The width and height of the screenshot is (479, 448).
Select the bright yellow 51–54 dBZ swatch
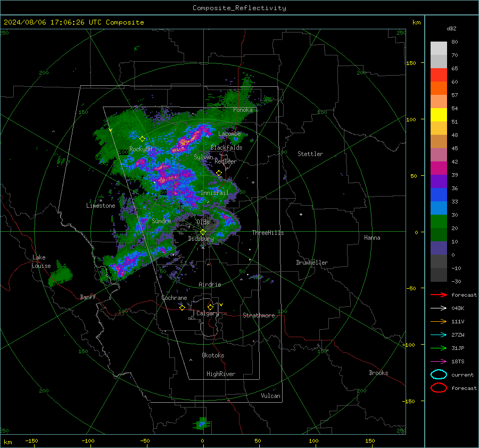(439, 115)
